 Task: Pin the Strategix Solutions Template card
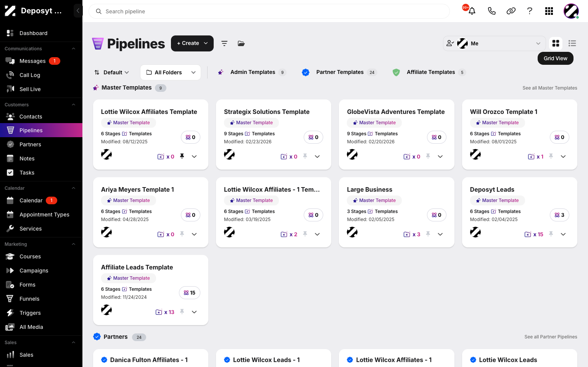[305, 156]
